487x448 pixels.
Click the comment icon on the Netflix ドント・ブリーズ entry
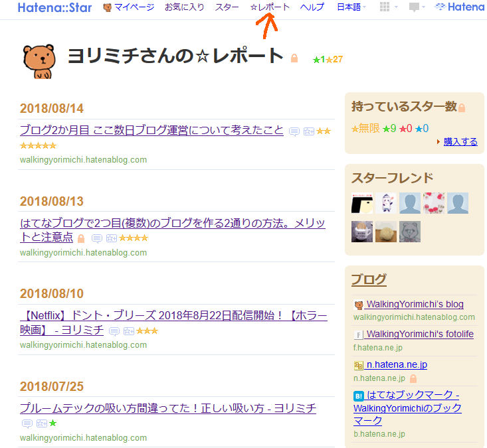click(114, 331)
